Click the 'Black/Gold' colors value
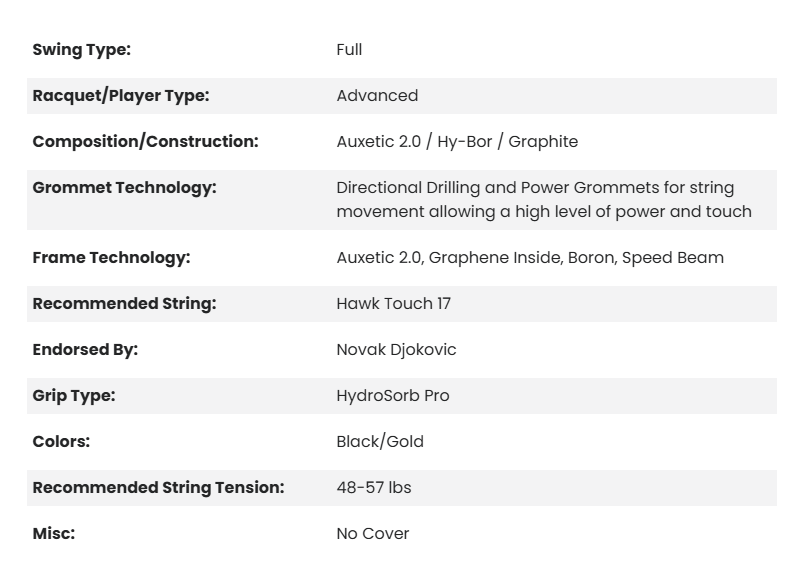The image size is (786, 569). pos(380,442)
